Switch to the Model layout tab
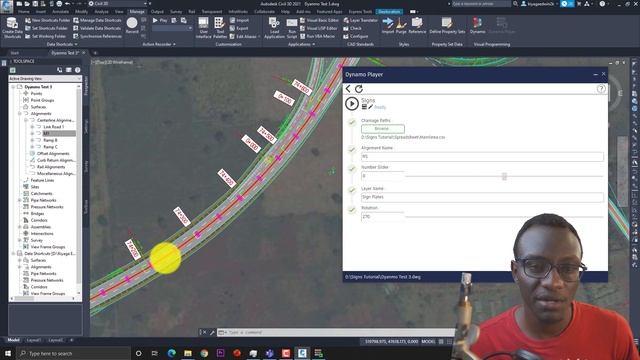Viewport: 640px width, 360px height. coord(13,340)
